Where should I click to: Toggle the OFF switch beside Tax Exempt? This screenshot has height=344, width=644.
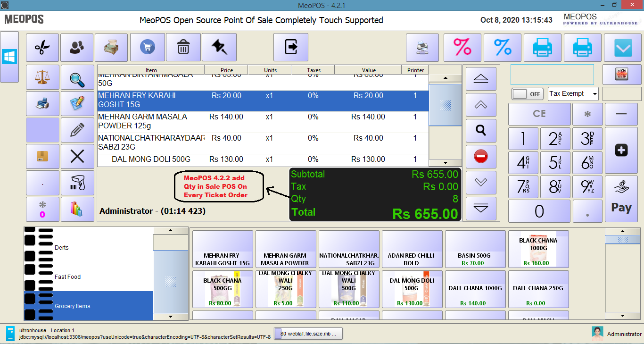click(528, 94)
